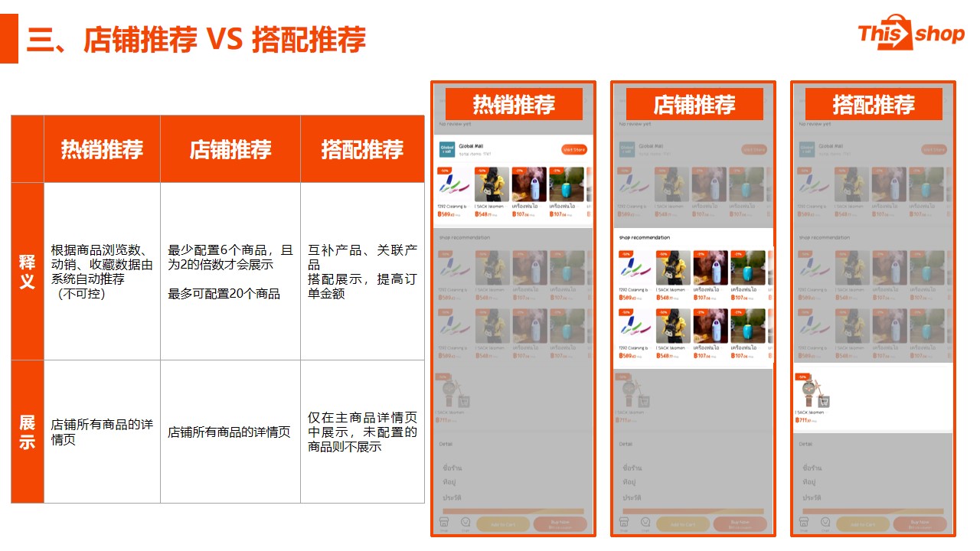Viewport: 980px width, 551px height.
Task: Click the Chat icon in 店铺推荐 mockup
Action: (x=645, y=523)
